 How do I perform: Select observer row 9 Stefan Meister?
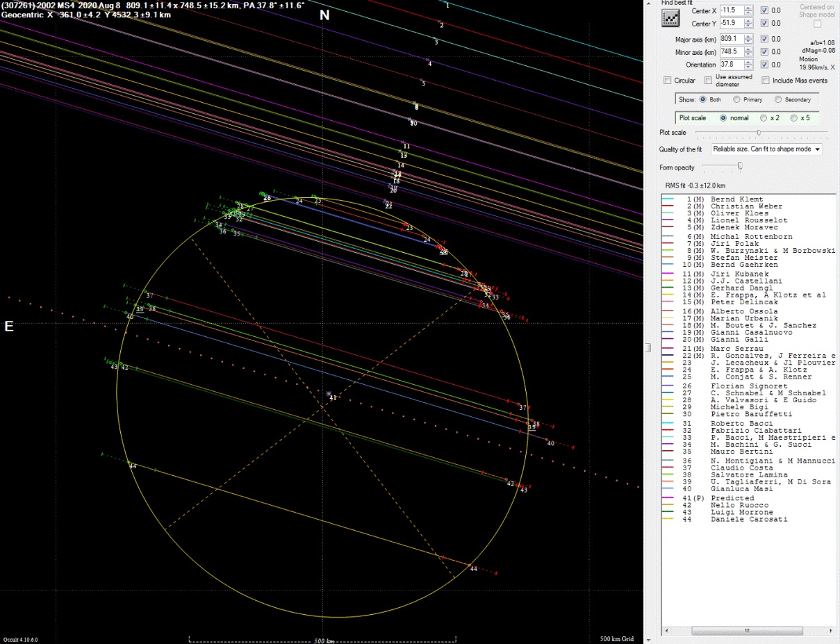[x=749, y=258]
